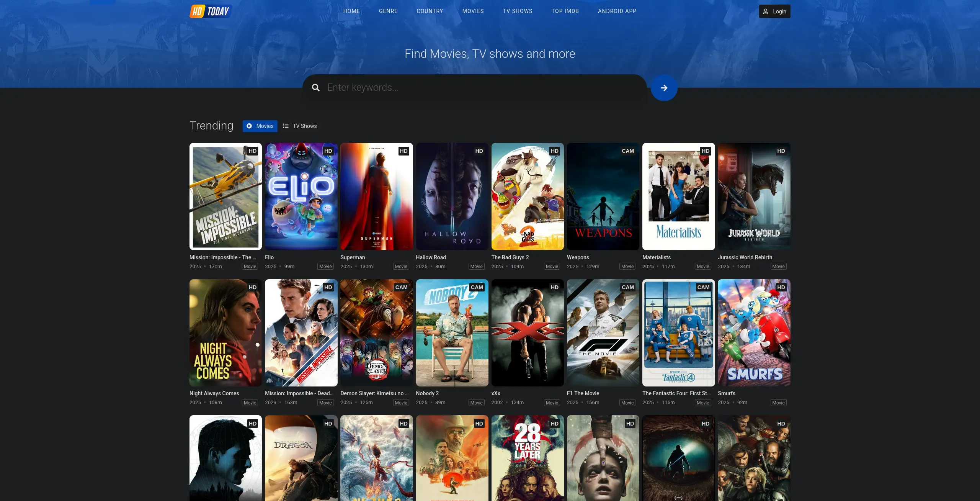Open the Superman movie poster
This screenshot has height=501, width=980.
376,196
